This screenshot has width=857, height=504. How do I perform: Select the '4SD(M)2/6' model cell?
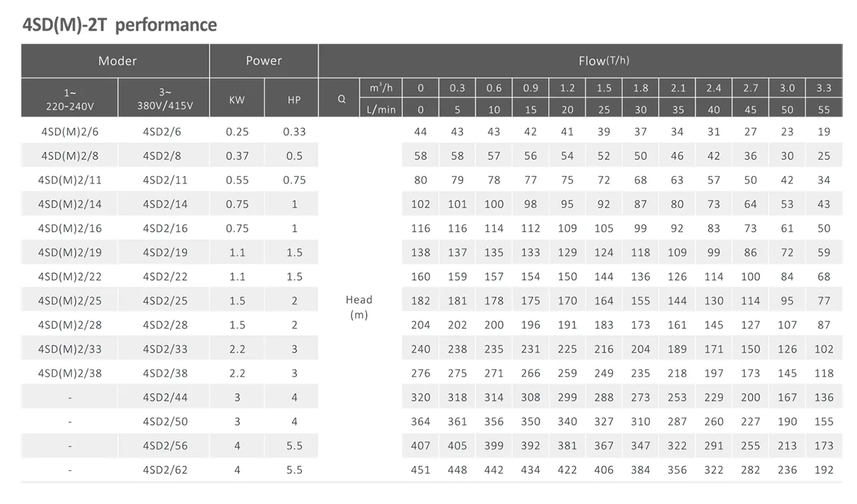point(70,132)
